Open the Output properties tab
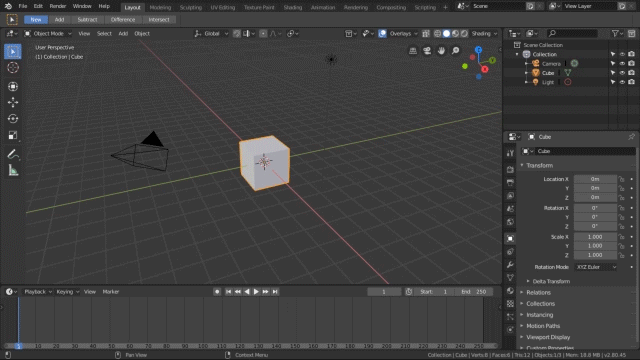 point(510,182)
